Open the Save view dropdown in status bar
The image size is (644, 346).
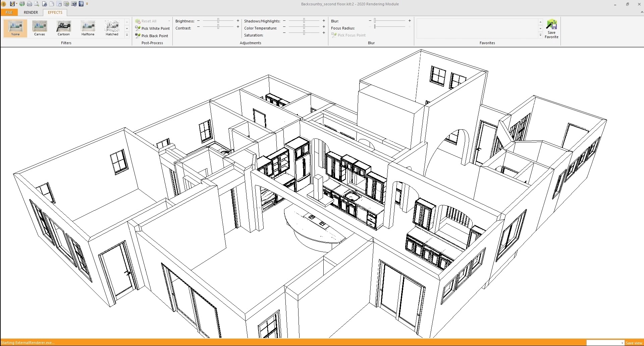click(622, 343)
